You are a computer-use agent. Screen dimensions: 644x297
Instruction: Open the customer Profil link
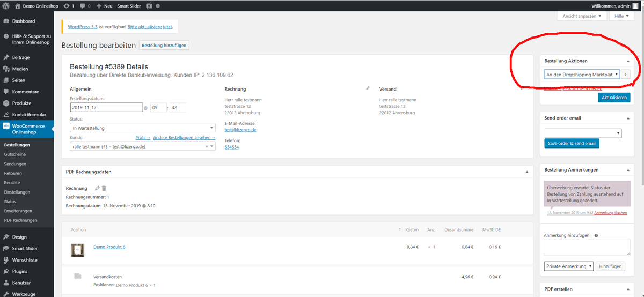(x=142, y=138)
